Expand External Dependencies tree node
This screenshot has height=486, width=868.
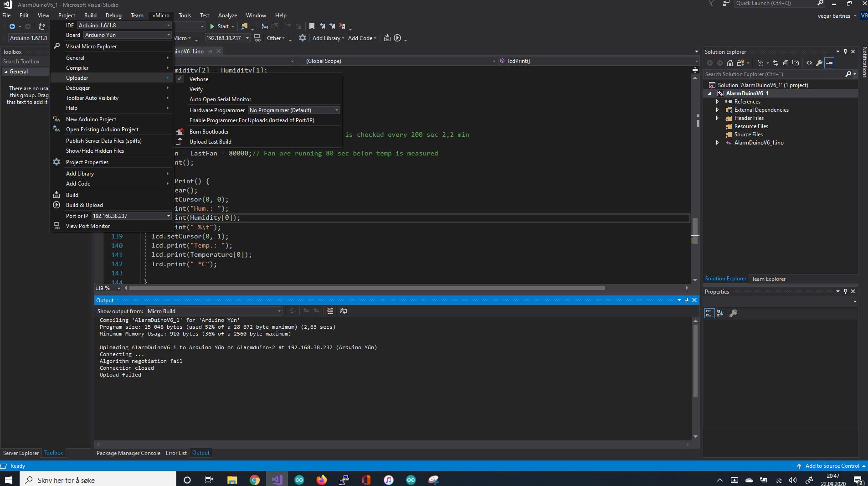pyautogui.click(x=717, y=110)
